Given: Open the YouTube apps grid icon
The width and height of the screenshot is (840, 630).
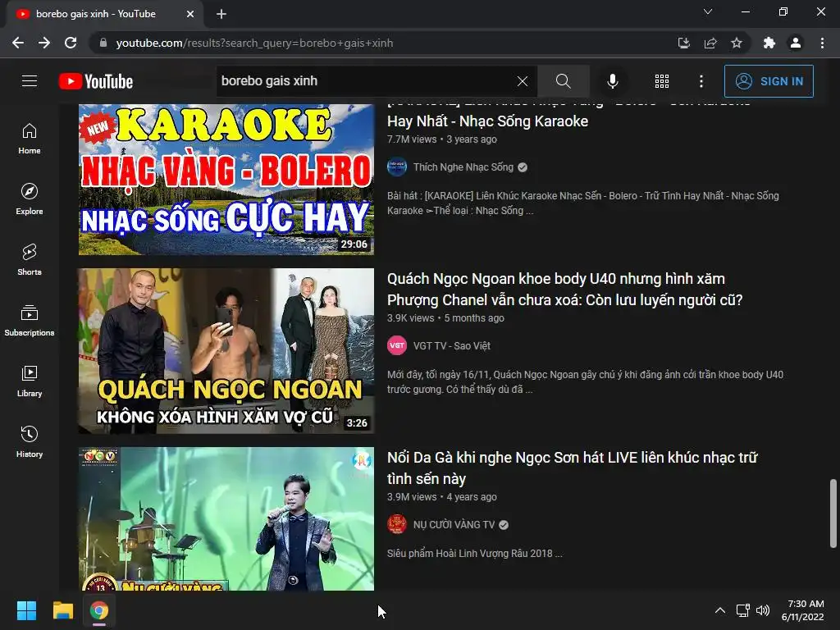Looking at the screenshot, I should click(662, 81).
